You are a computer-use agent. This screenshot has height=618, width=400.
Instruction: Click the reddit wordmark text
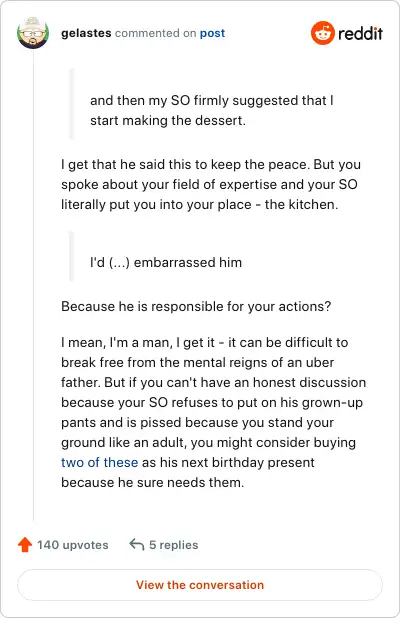point(360,34)
